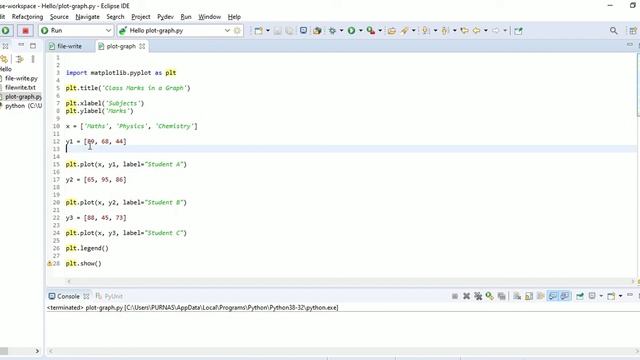
Task: Click the Remove Launch X icon in console
Action: [467, 296]
